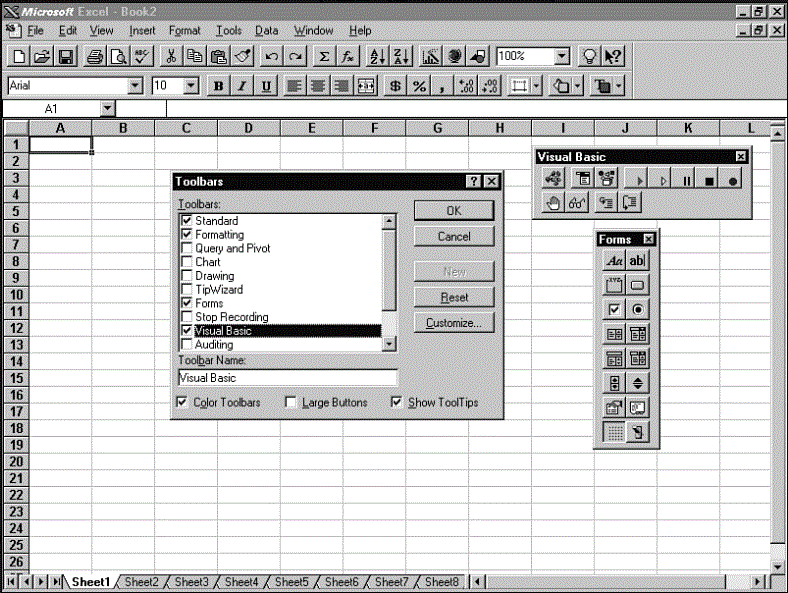This screenshot has width=788, height=593.
Task: Switch to the Sheet3 tab
Action: click(191, 581)
